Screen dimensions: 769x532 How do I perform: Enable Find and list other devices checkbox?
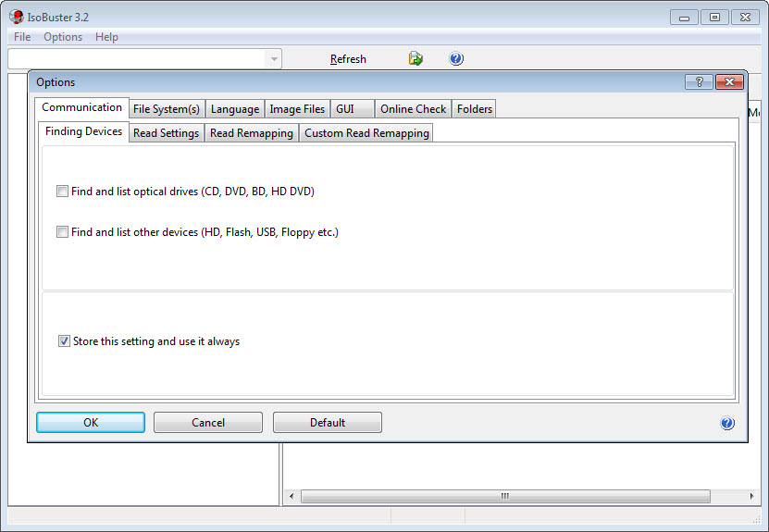pyautogui.click(x=62, y=231)
